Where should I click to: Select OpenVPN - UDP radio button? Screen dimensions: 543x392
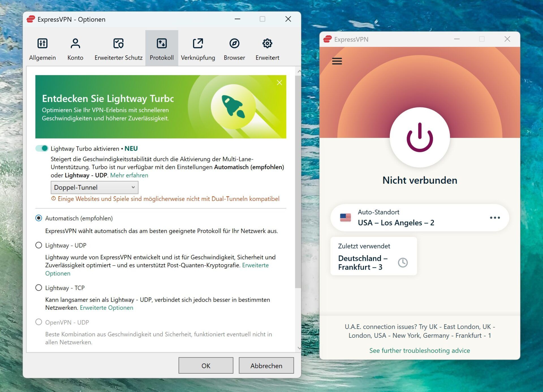[39, 322]
